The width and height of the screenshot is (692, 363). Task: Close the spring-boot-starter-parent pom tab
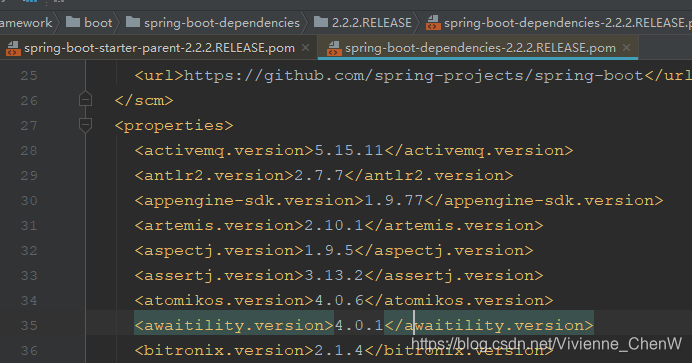coord(305,48)
